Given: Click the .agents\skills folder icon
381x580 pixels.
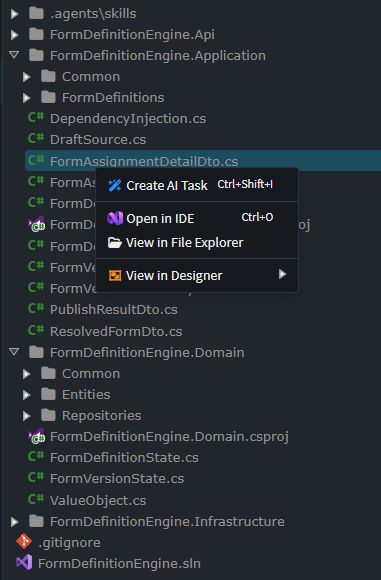Looking at the screenshot, I should pos(36,13).
